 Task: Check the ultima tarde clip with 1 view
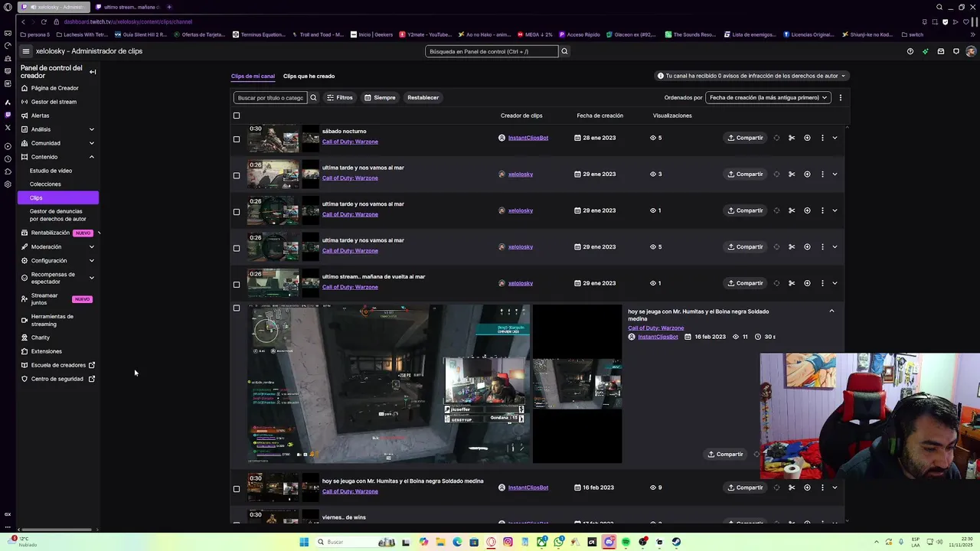[x=237, y=212]
